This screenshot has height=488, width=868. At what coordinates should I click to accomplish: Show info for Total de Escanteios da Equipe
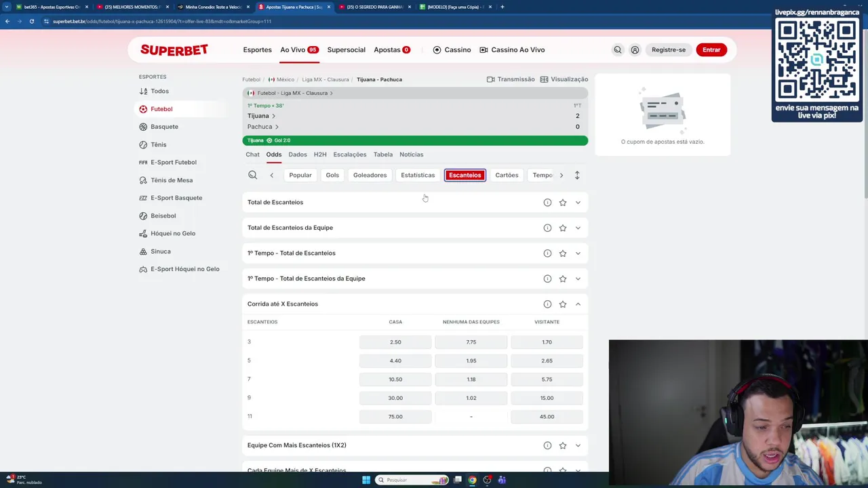[547, 228]
